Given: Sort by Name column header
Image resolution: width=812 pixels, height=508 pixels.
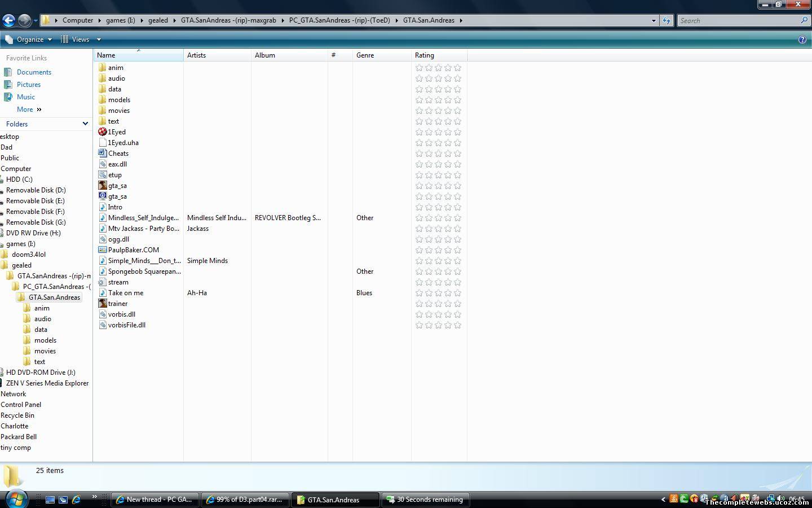Looking at the screenshot, I should 138,55.
